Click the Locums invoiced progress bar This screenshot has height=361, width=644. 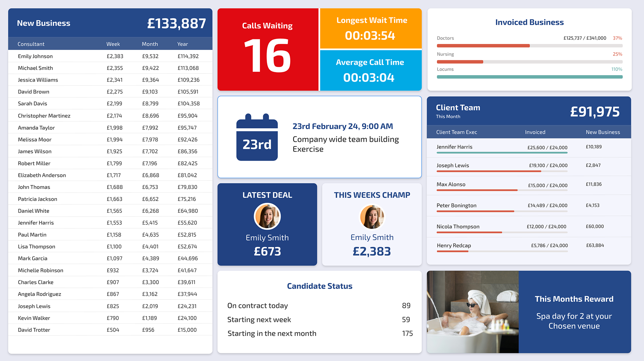(x=530, y=77)
